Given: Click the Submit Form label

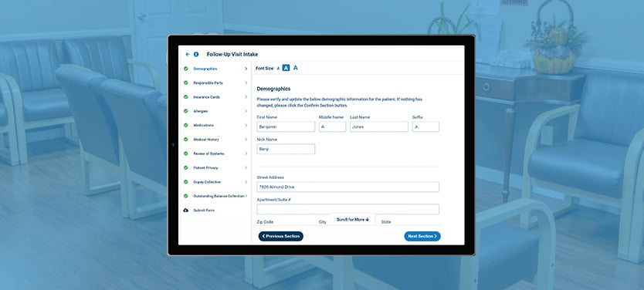Looking at the screenshot, I should coord(204,210).
